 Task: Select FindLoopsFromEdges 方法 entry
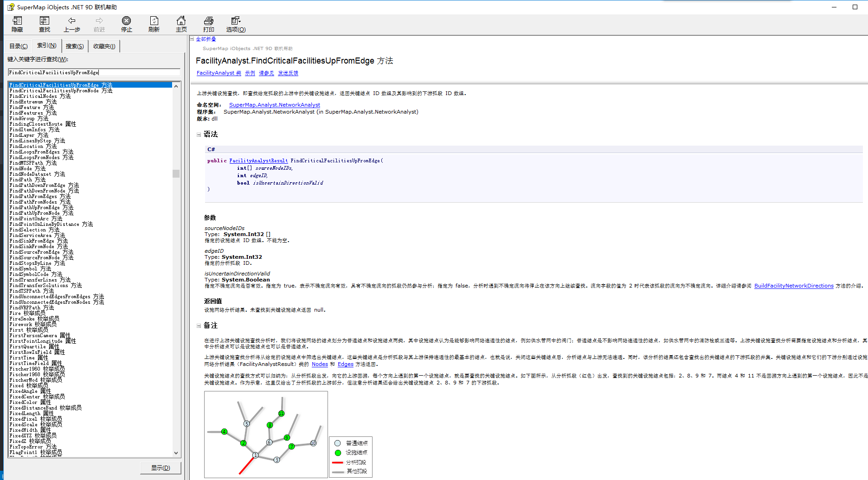pos(41,152)
